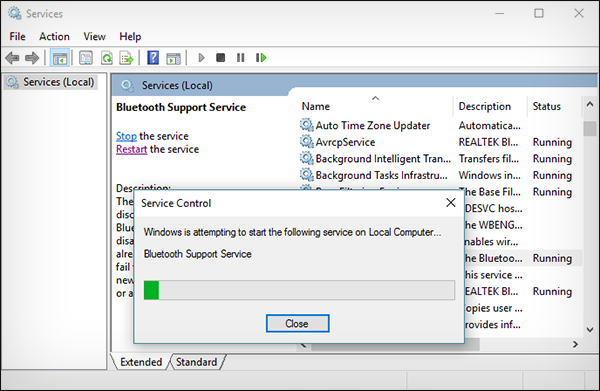Click gear icon of Background Tasks Infrastructure row

(307, 174)
